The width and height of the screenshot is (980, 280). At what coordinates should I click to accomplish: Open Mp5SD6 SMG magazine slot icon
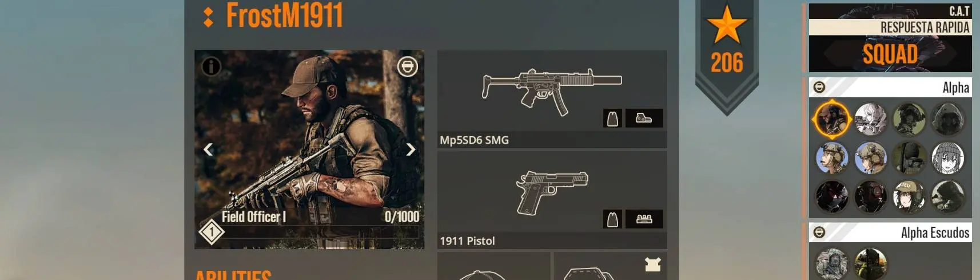tap(612, 119)
